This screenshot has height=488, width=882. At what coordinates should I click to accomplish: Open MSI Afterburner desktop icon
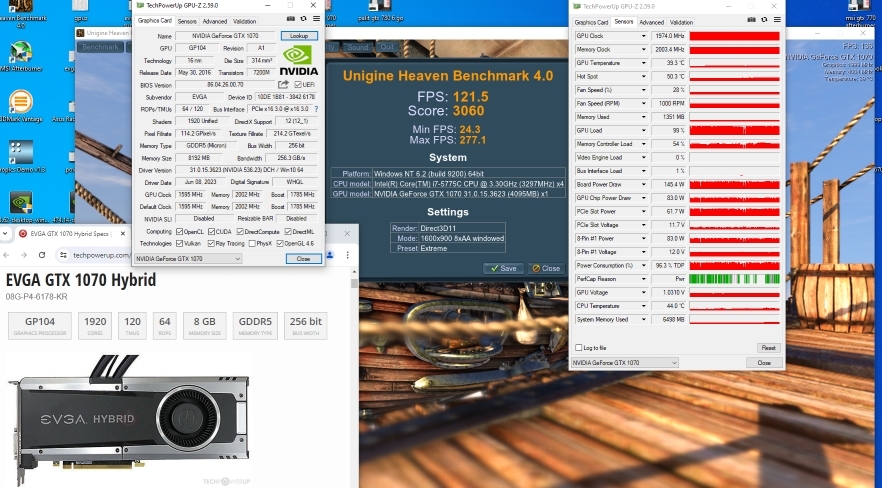pyautogui.click(x=20, y=57)
